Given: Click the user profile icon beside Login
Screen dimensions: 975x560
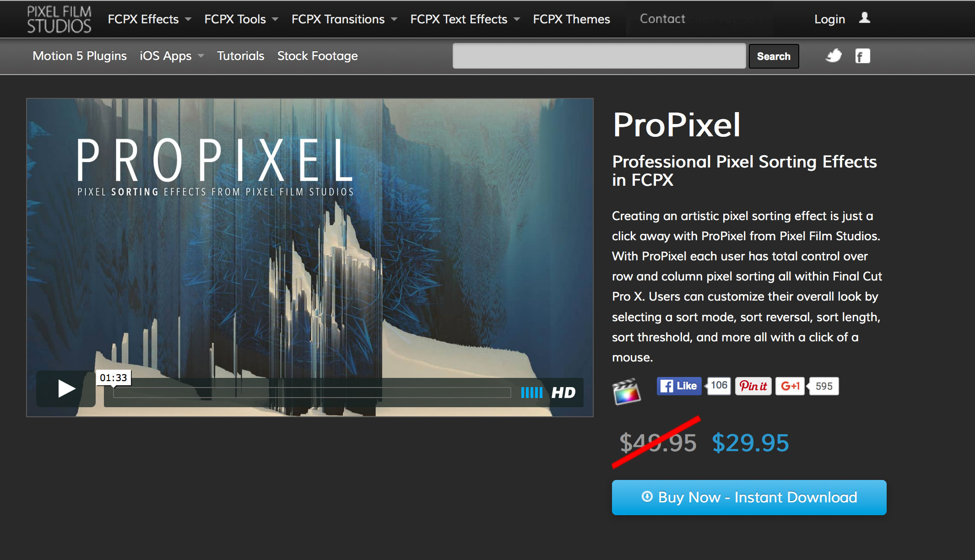Looking at the screenshot, I should [x=864, y=18].
